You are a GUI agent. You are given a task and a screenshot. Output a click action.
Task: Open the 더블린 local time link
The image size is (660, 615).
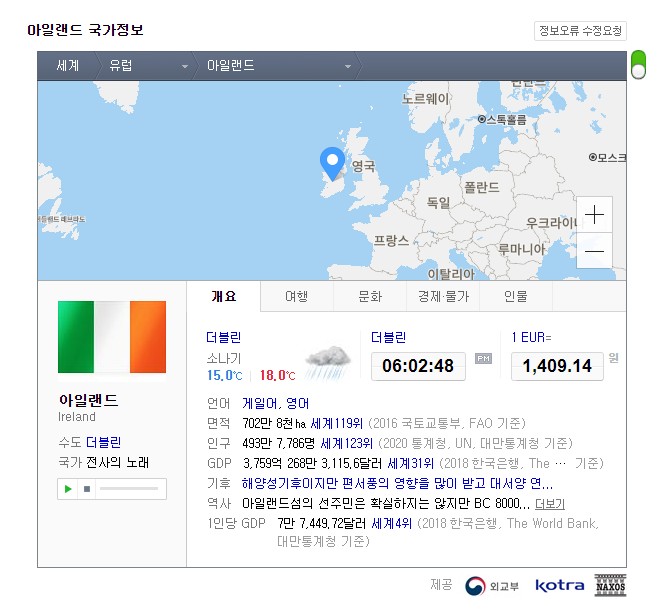(388, 338)
